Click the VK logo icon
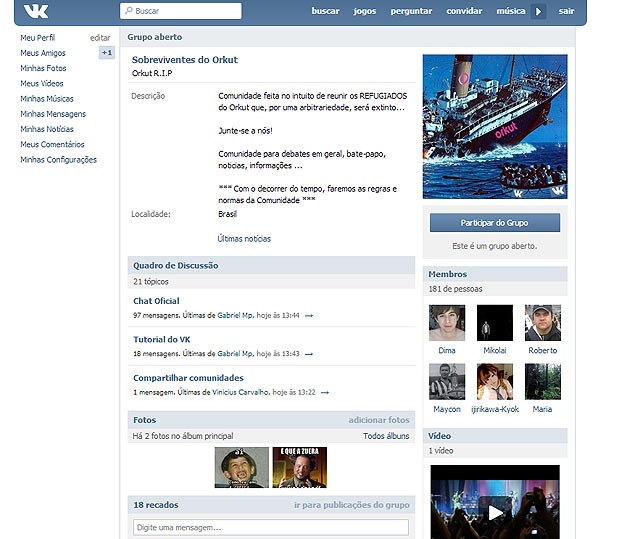This screenshot has height=539, width=635. pos(37,11)
